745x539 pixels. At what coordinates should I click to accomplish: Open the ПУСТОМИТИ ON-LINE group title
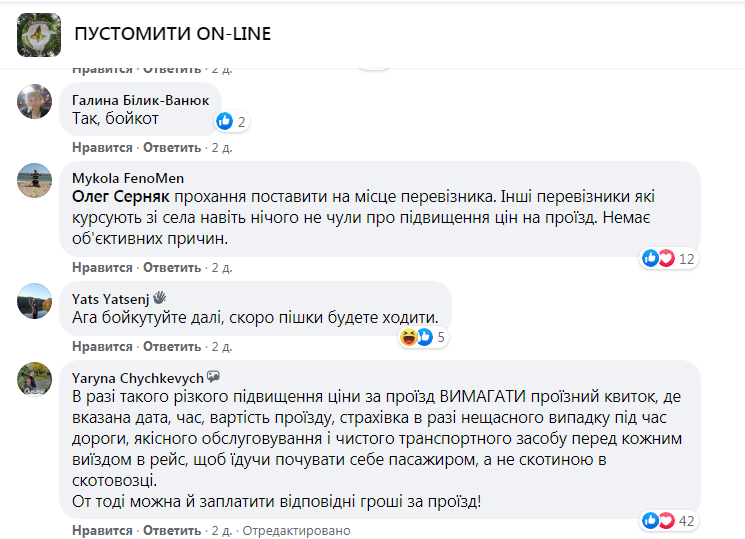[172, 35]
